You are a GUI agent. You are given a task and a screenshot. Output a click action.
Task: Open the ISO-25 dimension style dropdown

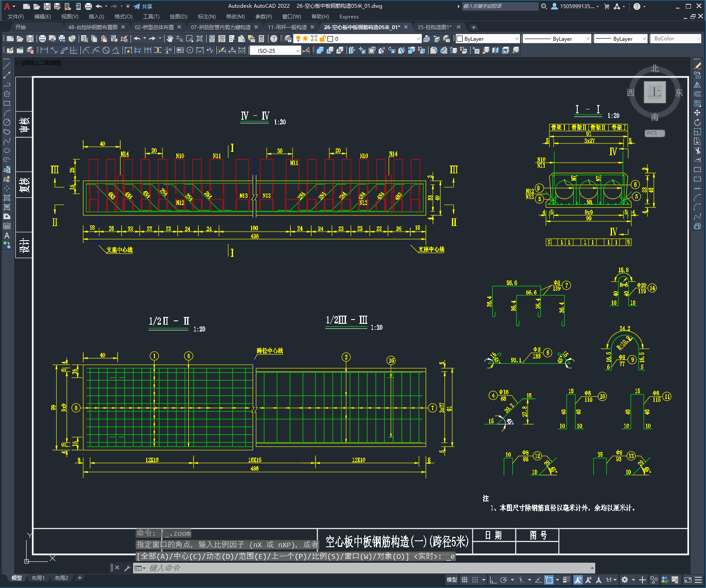coord(276,51)
